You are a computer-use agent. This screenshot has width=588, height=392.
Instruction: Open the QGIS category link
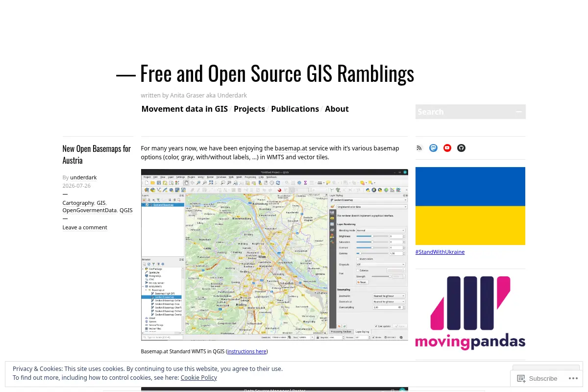click(x=126, y=210)
